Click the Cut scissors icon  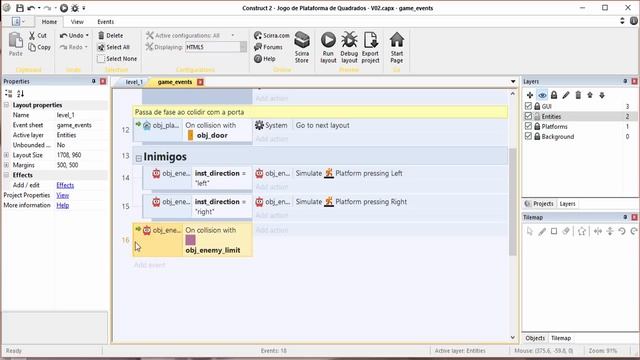32,36
